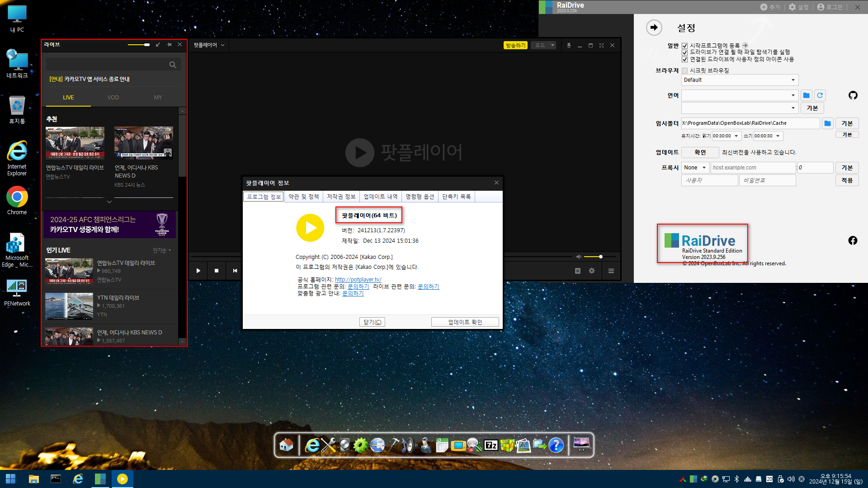868x488 pixels.
Task: Open the 모드 dropdown in PotPlayer title bar
Action: tap(543, 45)
